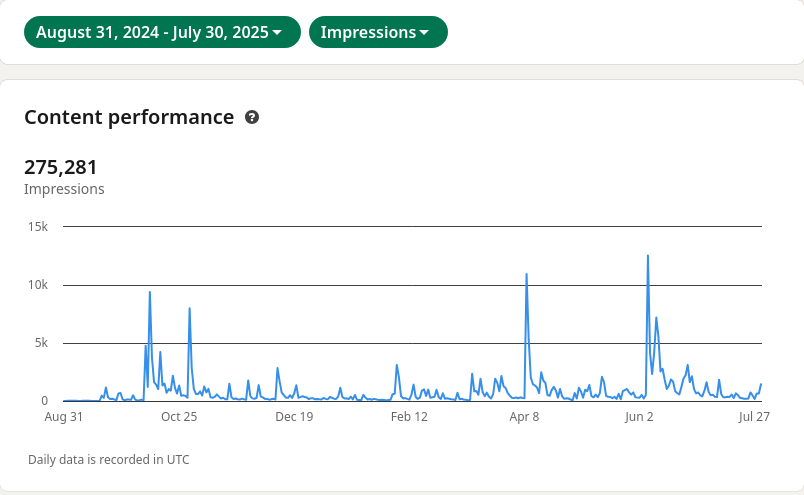
Task: Click the Dec 19 x-axis label
Action: pos(294,417)
